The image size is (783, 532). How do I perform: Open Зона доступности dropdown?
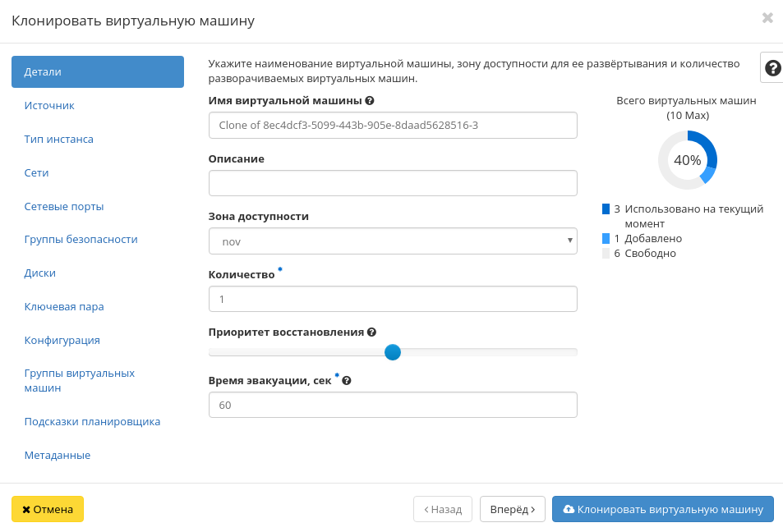[x=393, y=241]
